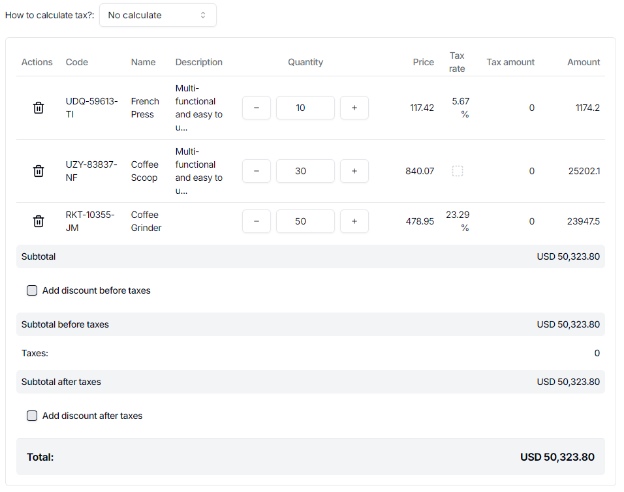Increase Coffee Scoop quantity with plus
Screen dimensions: 624x492
[354, 171]
